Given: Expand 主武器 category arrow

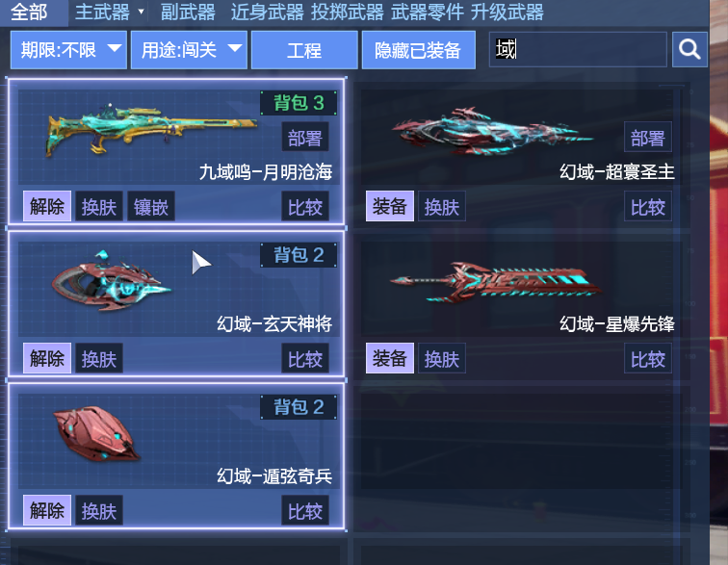Looking at the screenshot, I should 142,12.
